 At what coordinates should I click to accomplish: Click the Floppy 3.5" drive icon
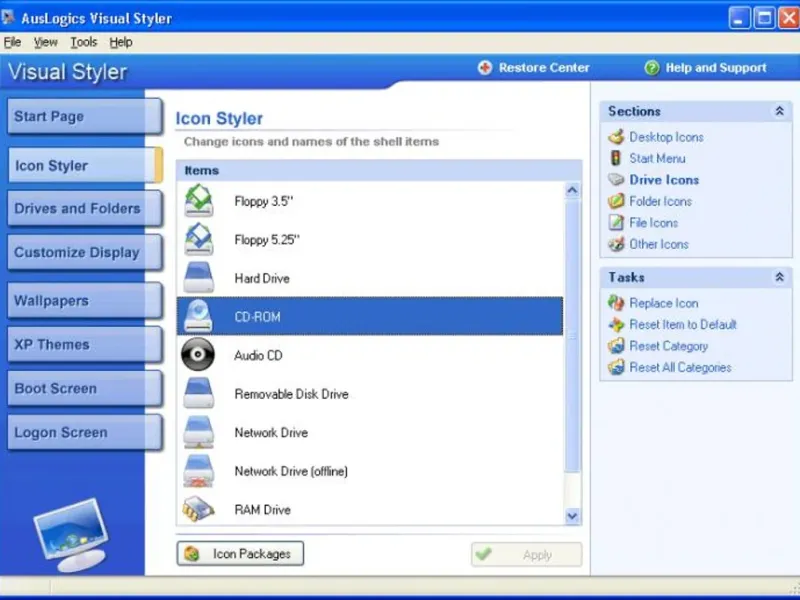(198, 201)
